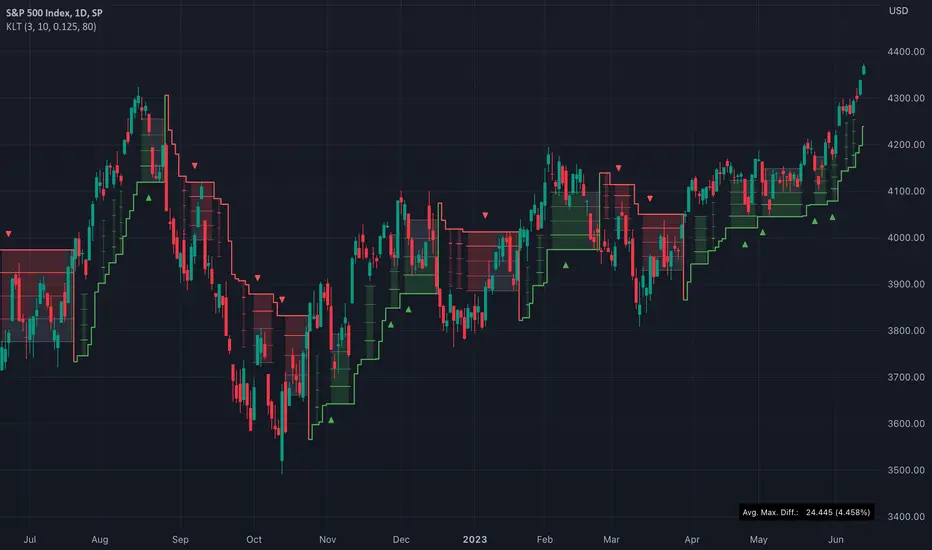Click the Jul label on time axis
This screenshot has height=550, width=932.
click(30, 539)
